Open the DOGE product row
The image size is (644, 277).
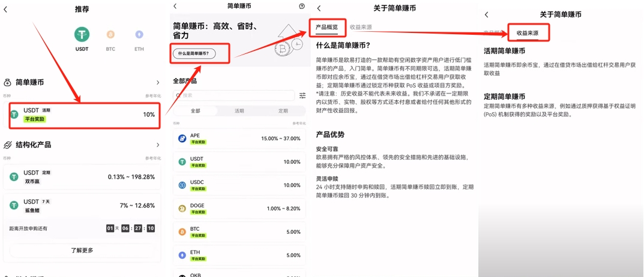coord(239,209)
